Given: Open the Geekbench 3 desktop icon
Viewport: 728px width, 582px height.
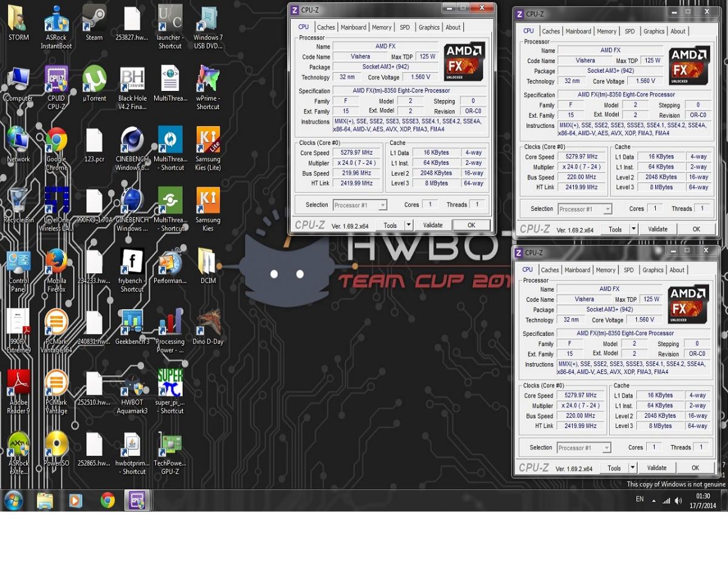Looking at the screenshot, I should tap(132, 327).
